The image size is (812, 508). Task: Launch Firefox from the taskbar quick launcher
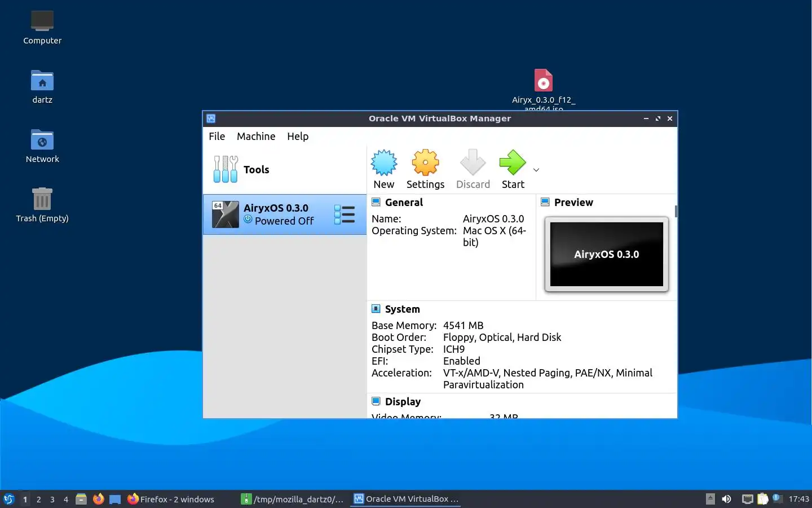tap(99, 499)
